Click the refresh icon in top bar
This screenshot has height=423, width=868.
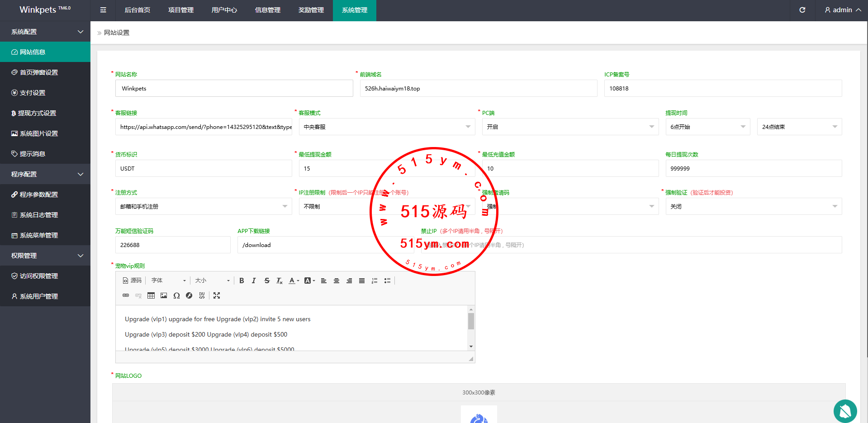pos(802,10)
